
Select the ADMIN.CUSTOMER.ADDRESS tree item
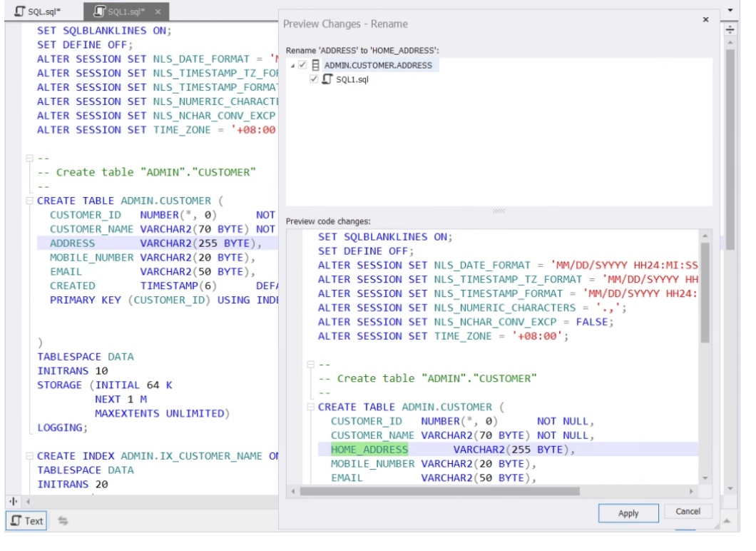coord(378,65)
